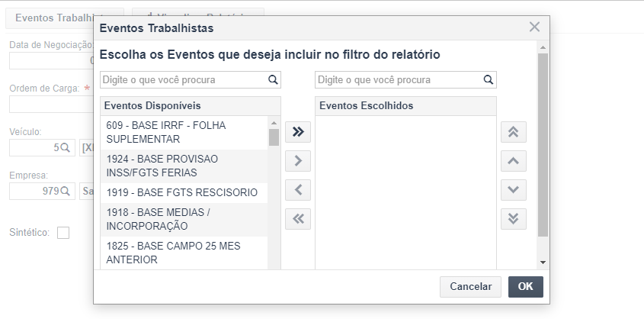Select 609 - BASE IRRF - FOLHA SUPLEMENTAR
Screen dimensions: 644x319
(184, 132)
